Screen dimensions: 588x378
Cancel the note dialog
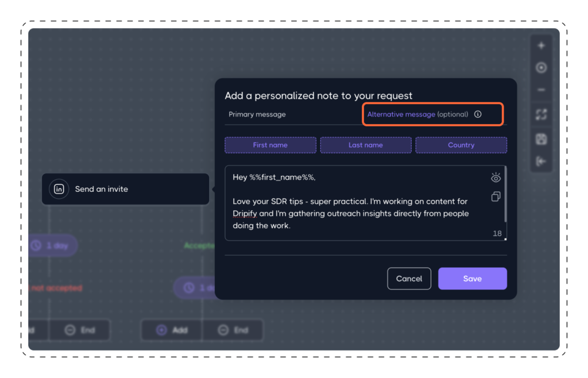[409, 278]
